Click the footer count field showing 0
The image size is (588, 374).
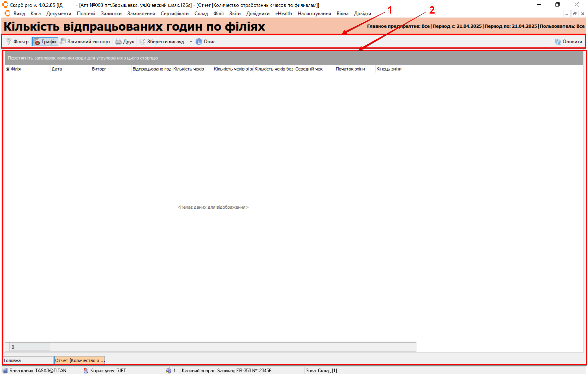point(30,347)
